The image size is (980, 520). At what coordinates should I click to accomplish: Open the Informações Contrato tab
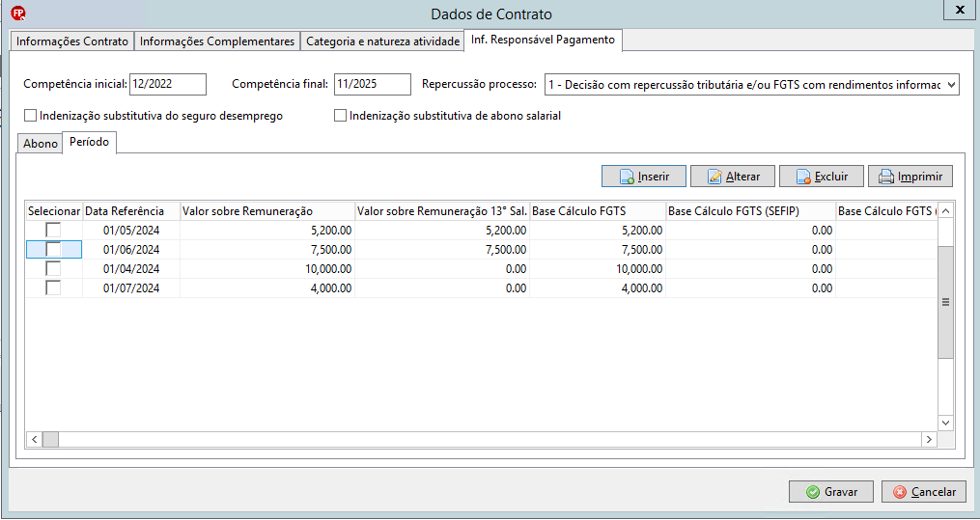click(71, 41)
